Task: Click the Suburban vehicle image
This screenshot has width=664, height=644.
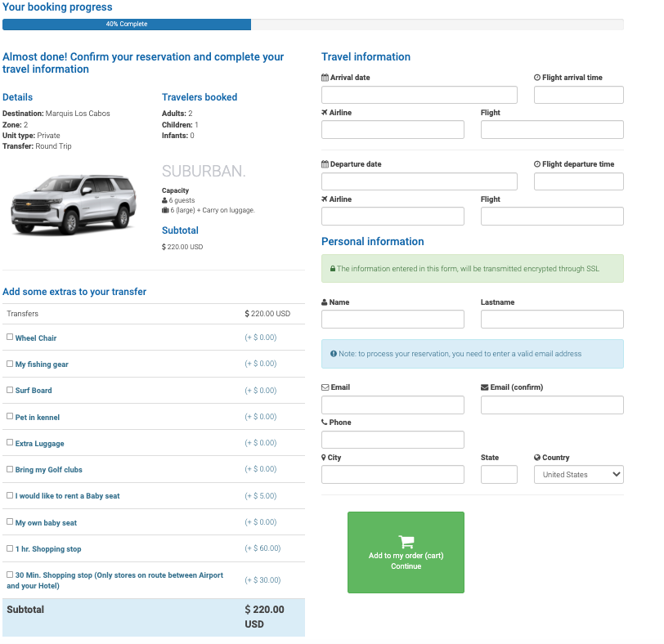Action: (x=74, y=204)
